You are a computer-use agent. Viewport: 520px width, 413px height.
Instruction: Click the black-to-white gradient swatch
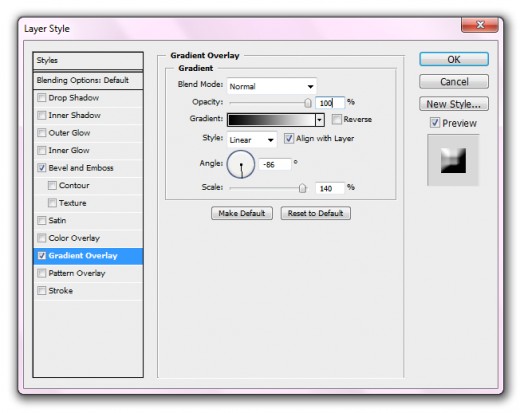(271, 120)
